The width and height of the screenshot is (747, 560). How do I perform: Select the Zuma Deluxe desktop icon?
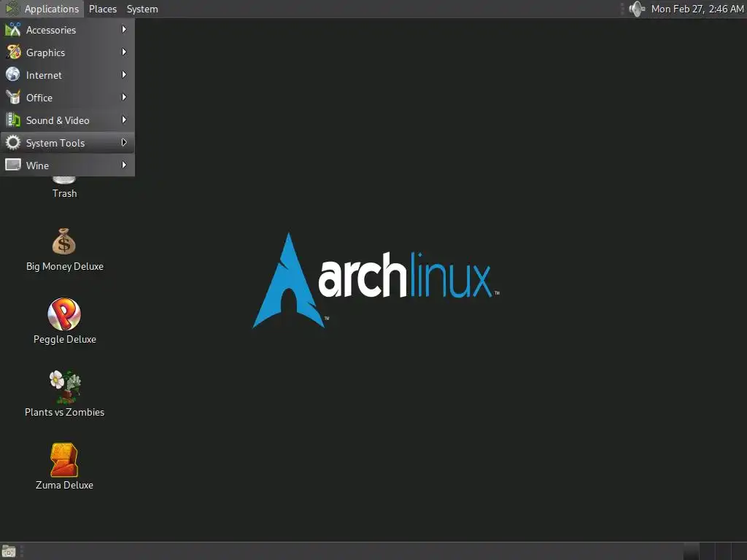point(64,460)
